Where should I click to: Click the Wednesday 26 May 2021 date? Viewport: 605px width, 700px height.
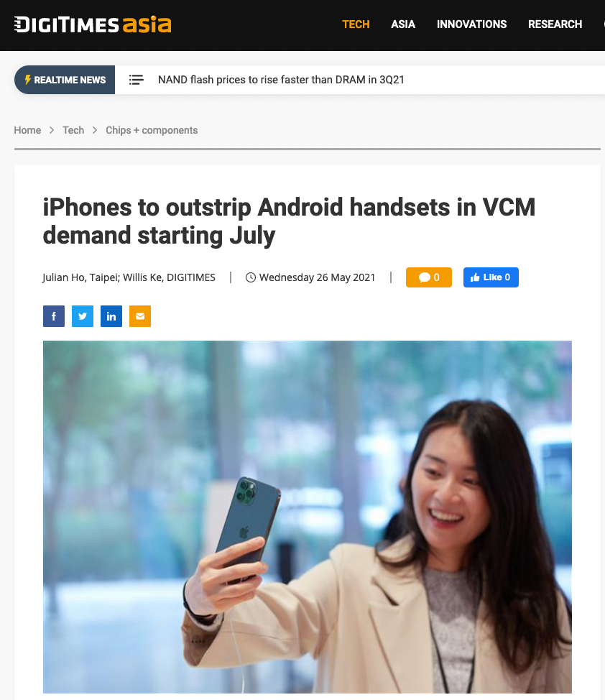pyautogui.click(x=317, y=277)
